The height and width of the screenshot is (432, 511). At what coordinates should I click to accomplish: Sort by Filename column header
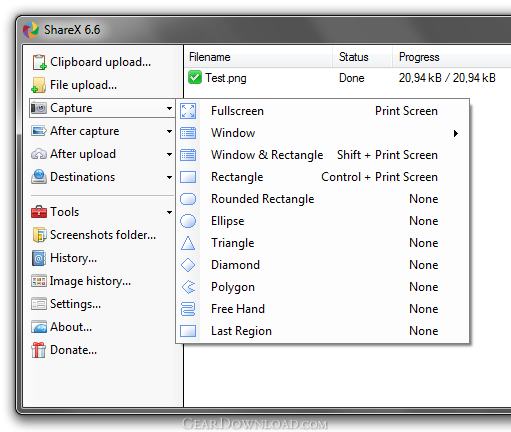(x=258, y=57)
